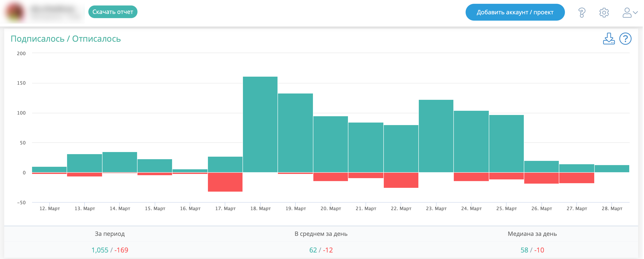644x259 pixels.
Task: Click the green bar for 14 March
Action: coord(120,162)
